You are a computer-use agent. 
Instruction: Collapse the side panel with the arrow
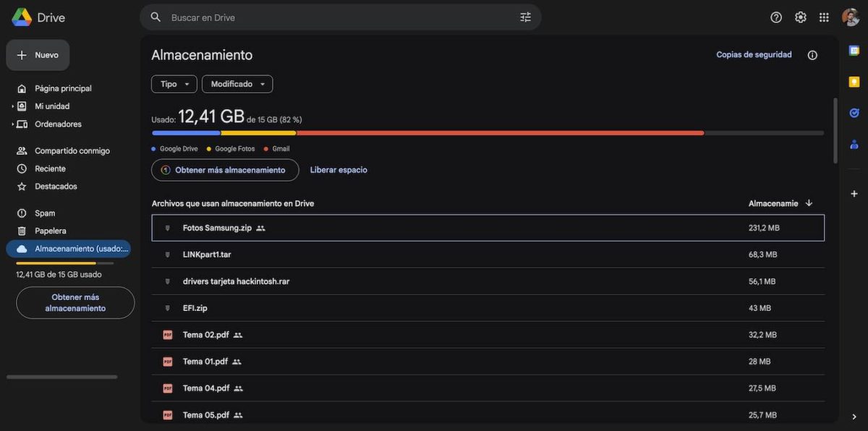point(854,417)
